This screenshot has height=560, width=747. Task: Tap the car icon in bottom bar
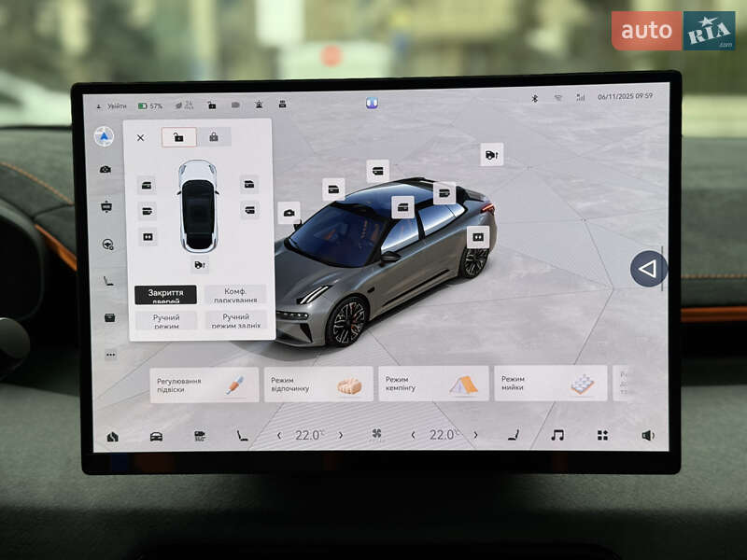(x=156, y=436)
